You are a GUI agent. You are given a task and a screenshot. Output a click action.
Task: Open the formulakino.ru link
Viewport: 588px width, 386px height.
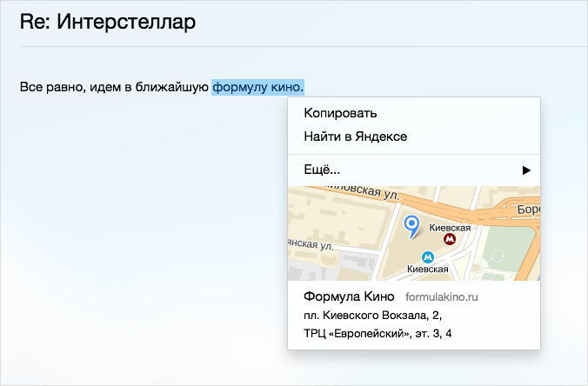point(441,297)
